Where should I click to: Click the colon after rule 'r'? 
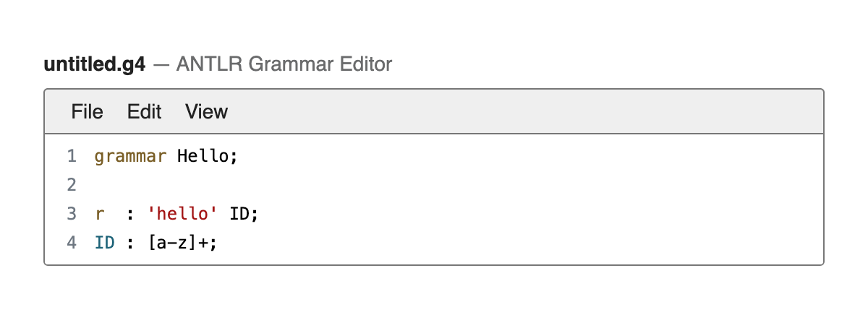pos(130,215)
